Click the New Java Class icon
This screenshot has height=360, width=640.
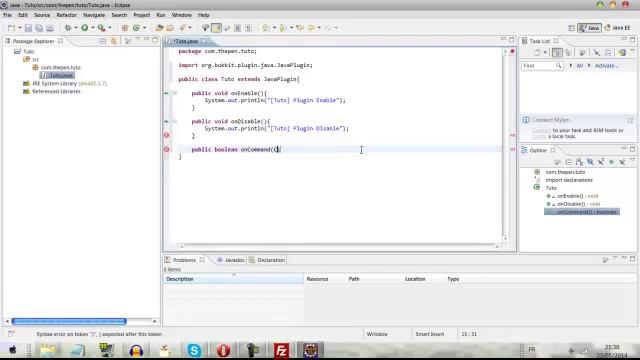136,28
